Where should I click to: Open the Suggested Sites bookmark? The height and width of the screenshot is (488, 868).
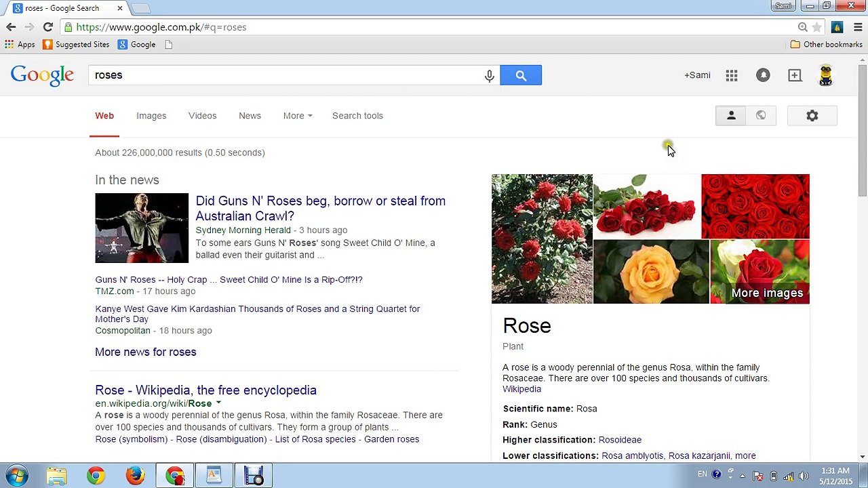pyautogui.click(x=76, y=44)
